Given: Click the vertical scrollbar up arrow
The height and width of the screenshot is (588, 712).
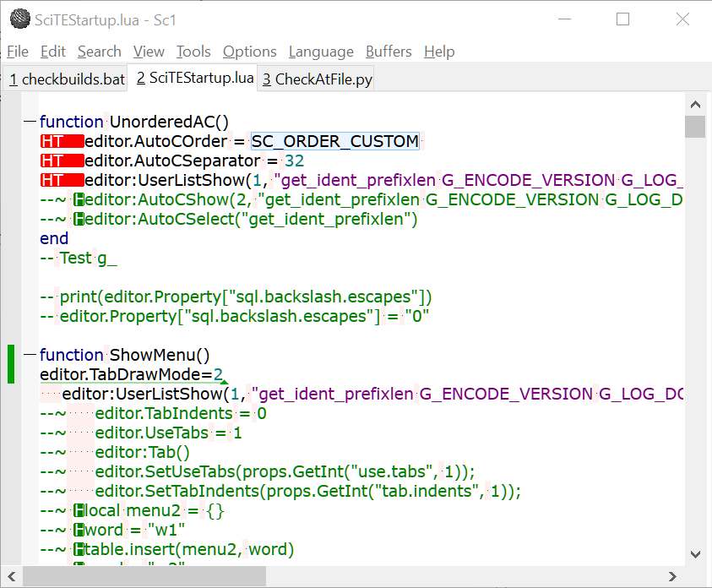Looking at the screenshot, I should point(695,106).
